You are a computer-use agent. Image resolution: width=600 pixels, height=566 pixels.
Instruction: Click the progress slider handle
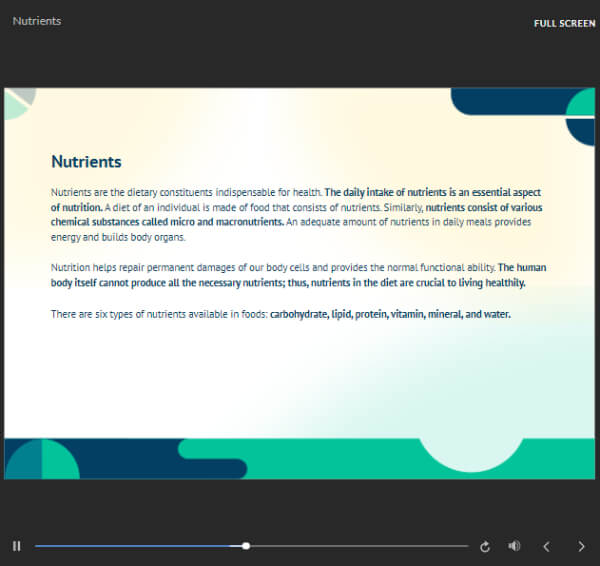246,546
